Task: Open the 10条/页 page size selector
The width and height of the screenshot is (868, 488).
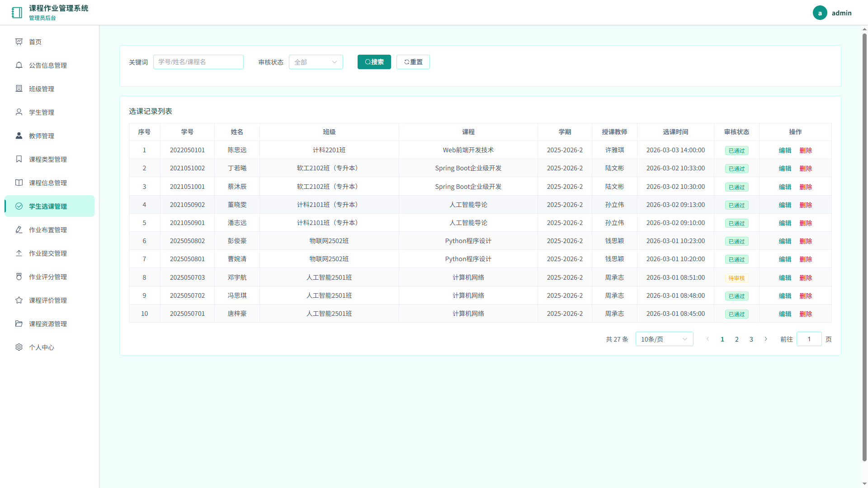Action: tap(664, 339)
